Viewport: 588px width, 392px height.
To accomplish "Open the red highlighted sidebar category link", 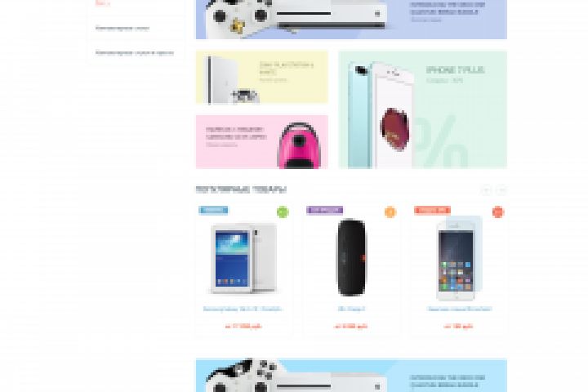I will coord(102,3).
